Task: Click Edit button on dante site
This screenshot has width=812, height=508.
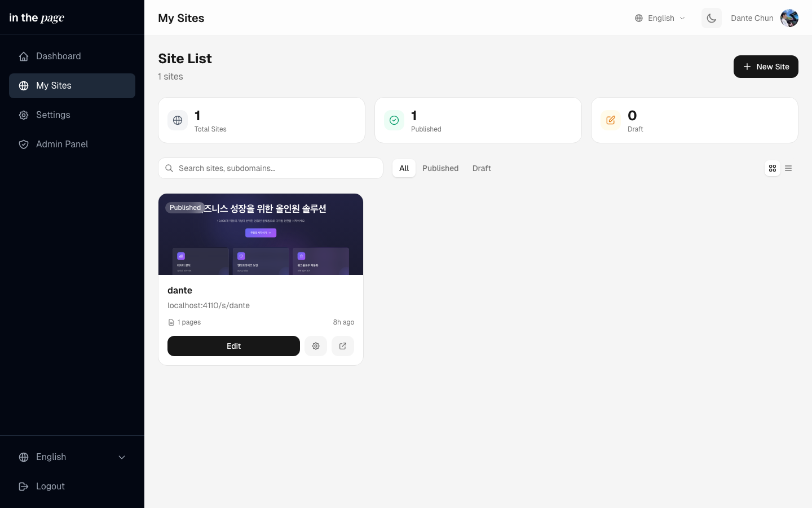Action: 233,346
